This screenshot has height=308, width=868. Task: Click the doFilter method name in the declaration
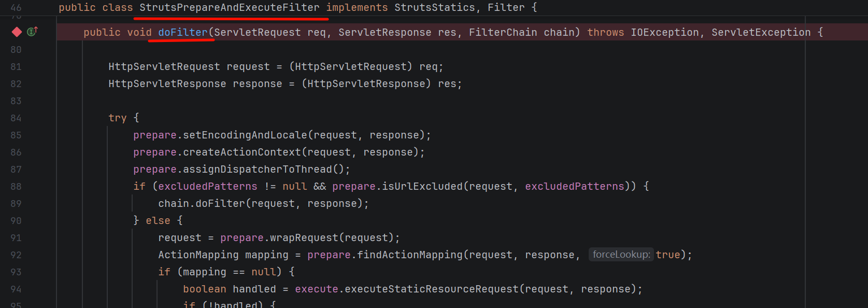(x=183, y=32)
